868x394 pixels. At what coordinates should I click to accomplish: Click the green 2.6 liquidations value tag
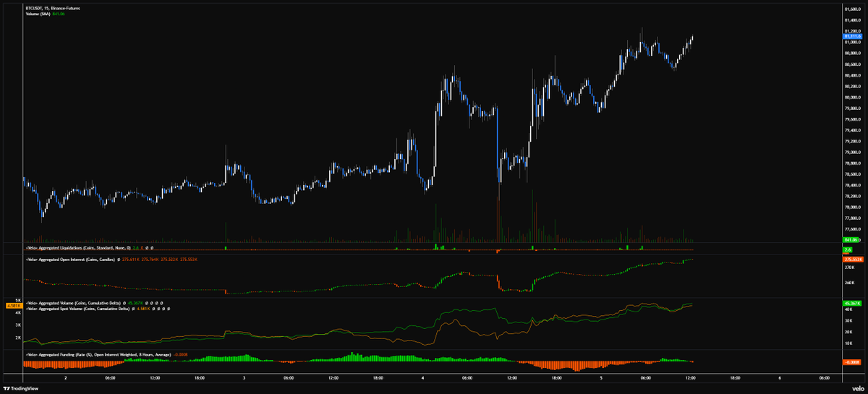click(847, 249)
